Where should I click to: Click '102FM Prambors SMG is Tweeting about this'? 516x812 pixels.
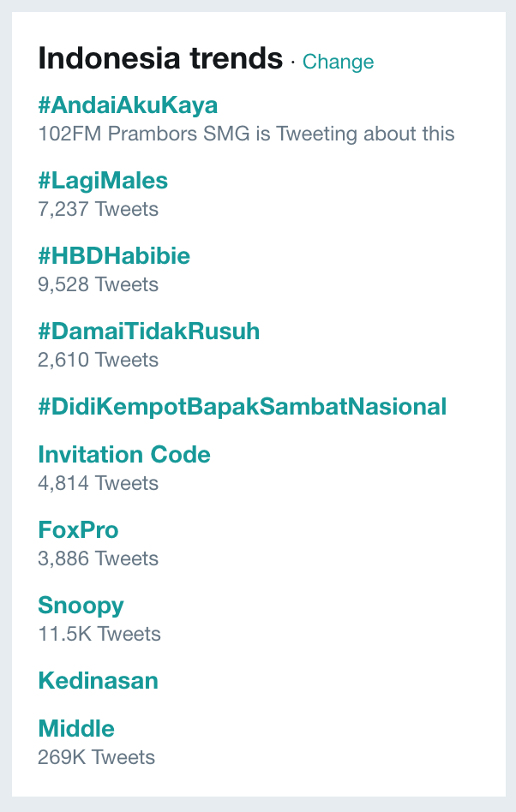click(246, 134)
